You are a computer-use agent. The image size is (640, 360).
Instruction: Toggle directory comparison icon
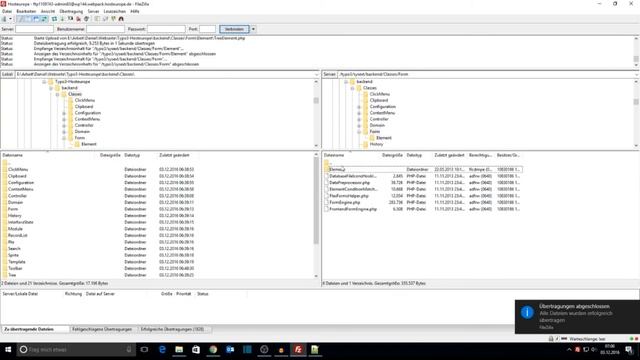click(105, 19)
